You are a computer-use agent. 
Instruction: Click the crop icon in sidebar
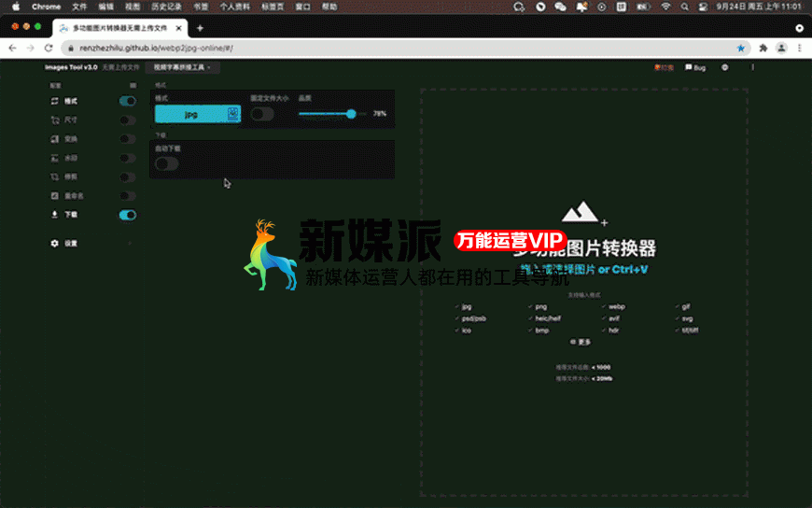pyautogui.click(x=54, y=176)
